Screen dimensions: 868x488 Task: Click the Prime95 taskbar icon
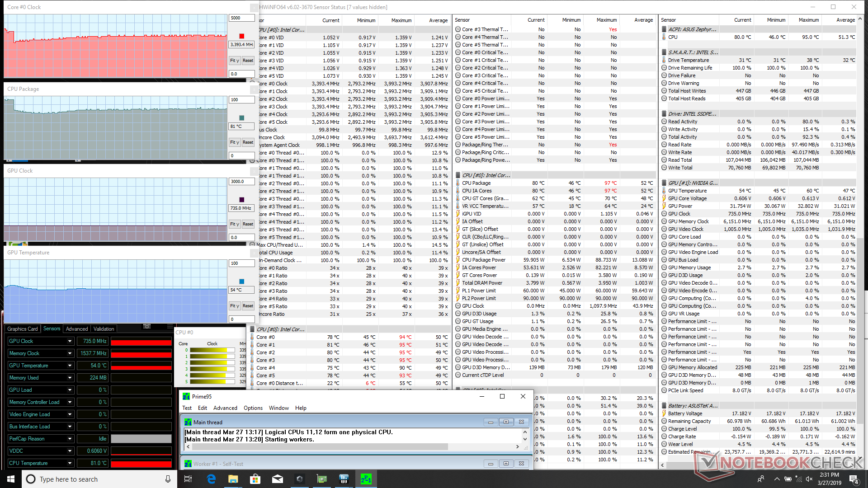tap(366, 479)
